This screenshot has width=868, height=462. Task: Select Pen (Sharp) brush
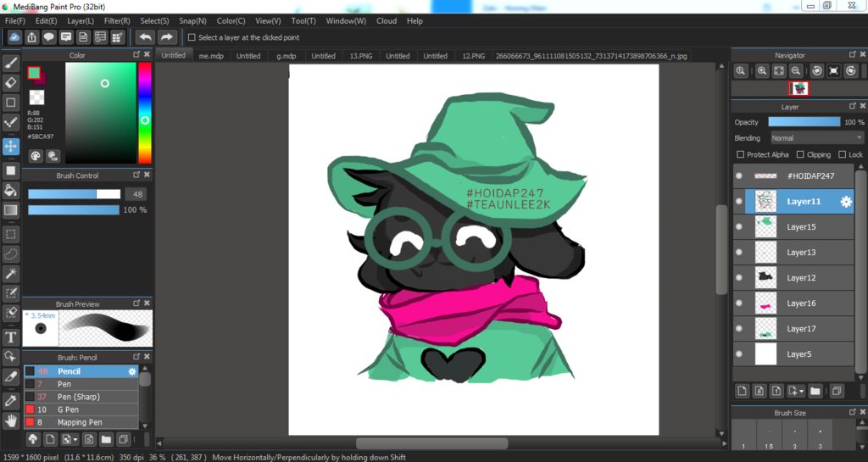81,397
